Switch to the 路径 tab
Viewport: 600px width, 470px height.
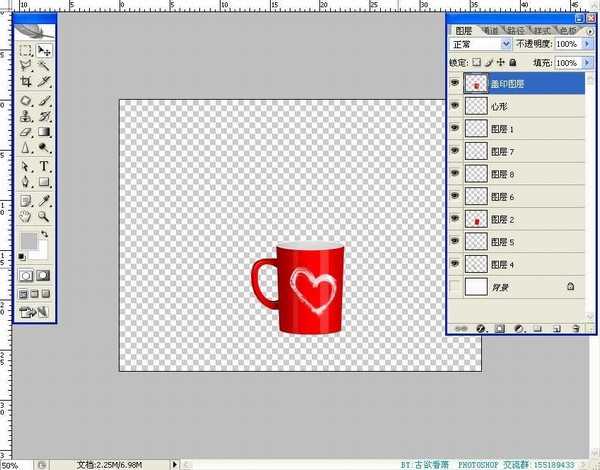[516, 30]
